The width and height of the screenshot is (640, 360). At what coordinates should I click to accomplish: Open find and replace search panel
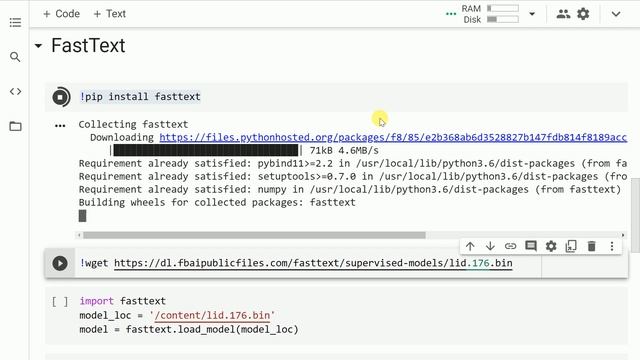pyautogui.click(x=15, y=57)
